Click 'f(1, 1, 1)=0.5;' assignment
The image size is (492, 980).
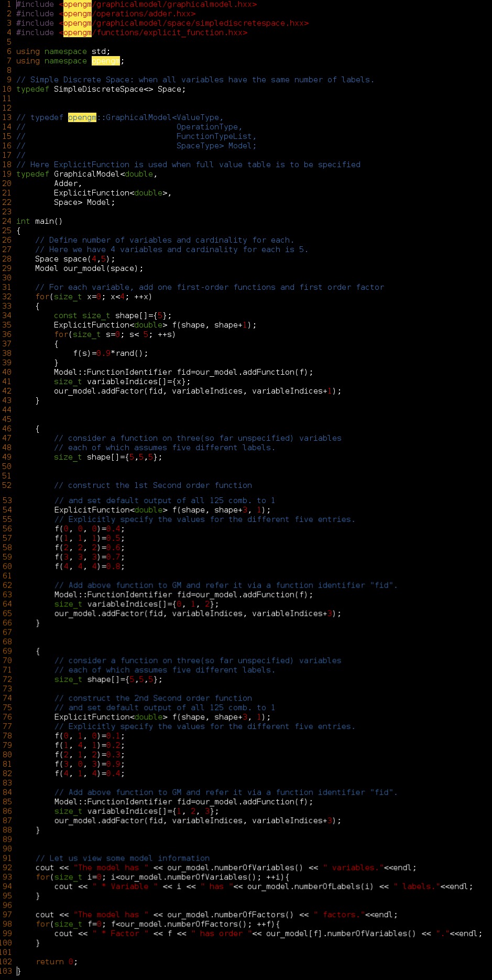(90, 538)
